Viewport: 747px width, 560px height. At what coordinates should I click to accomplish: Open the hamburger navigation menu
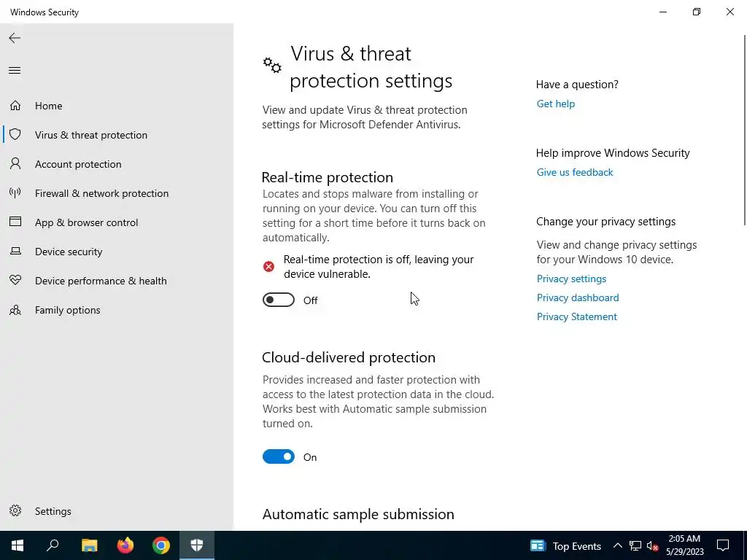15,71
